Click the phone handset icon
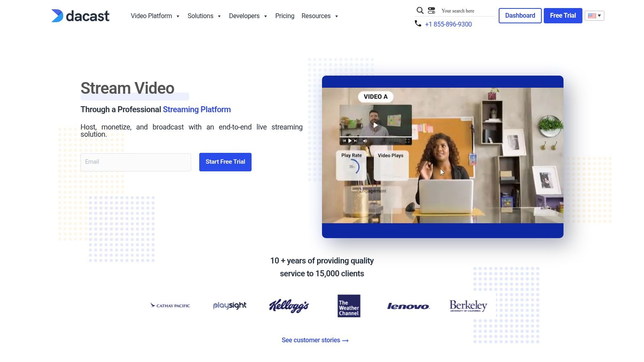Screen dimensions: 644x362 point(418,24)
